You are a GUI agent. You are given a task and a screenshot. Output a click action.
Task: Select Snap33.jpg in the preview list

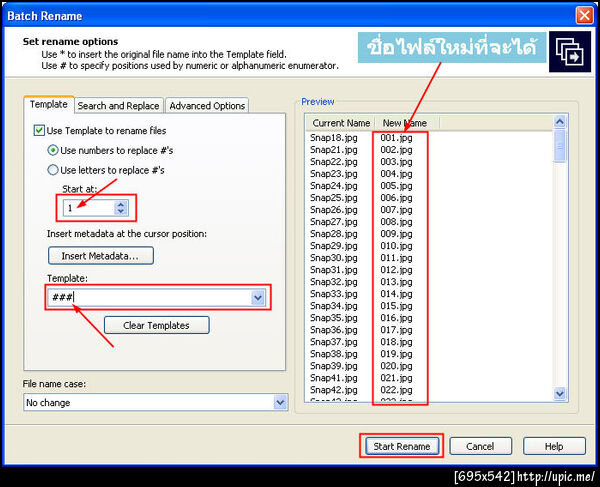point(334,294)
